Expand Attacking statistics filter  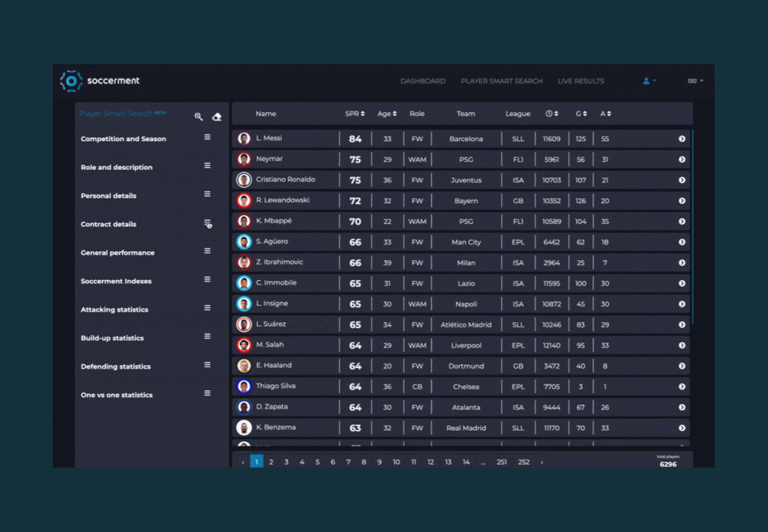207,308
